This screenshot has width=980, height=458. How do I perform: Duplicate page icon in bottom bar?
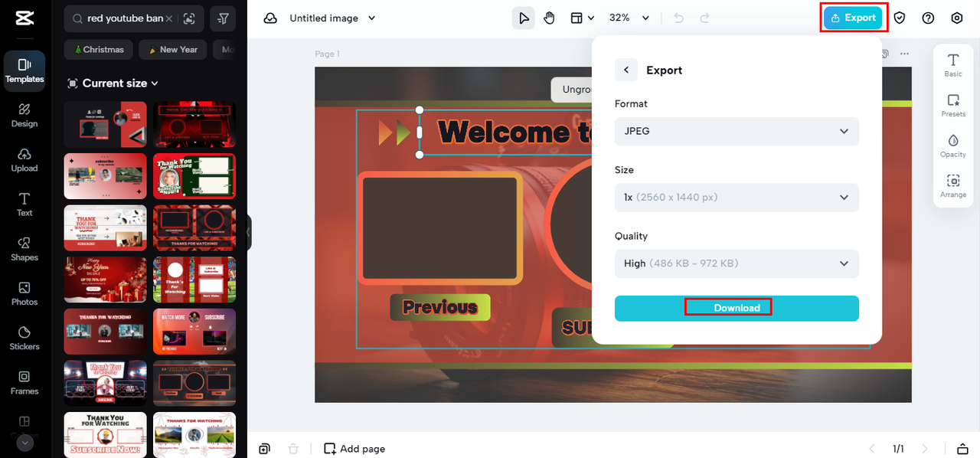click(264, 449)
